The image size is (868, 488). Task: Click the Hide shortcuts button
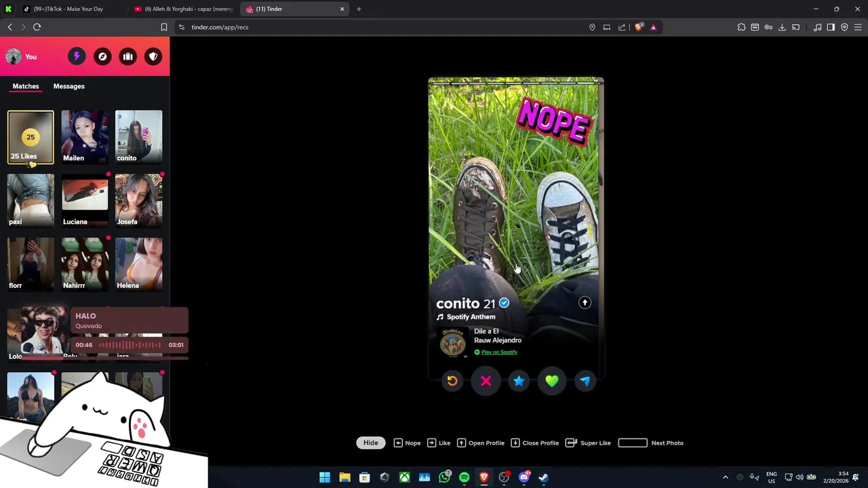[x=370, y=443]
